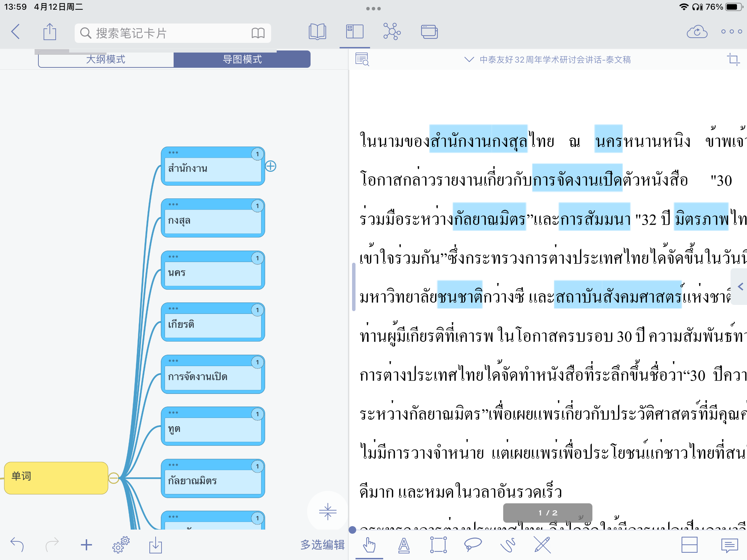The height and width of the screenshot is (560, 747).
Task: Open the กงสุล node ellipsis menu
Action: tap(173, 204)
